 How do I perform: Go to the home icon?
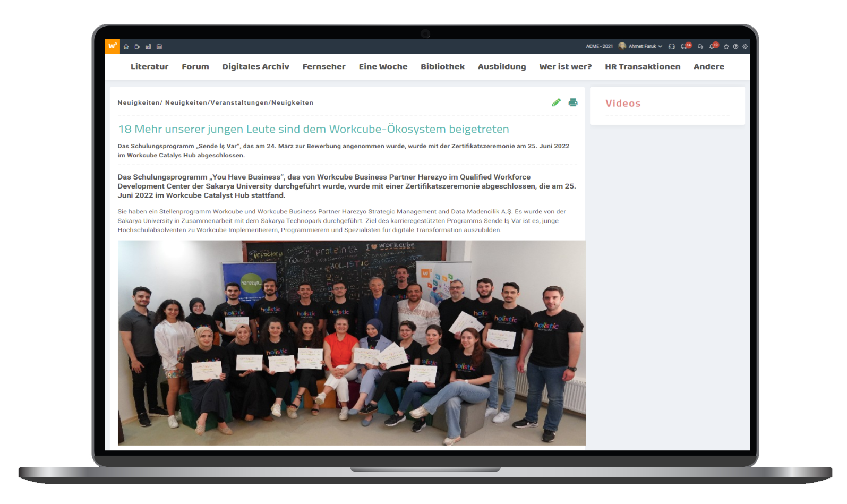pos(126,47)
